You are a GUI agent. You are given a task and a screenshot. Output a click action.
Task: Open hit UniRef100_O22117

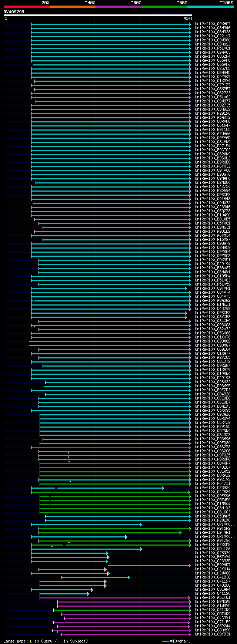click(213, 36)
